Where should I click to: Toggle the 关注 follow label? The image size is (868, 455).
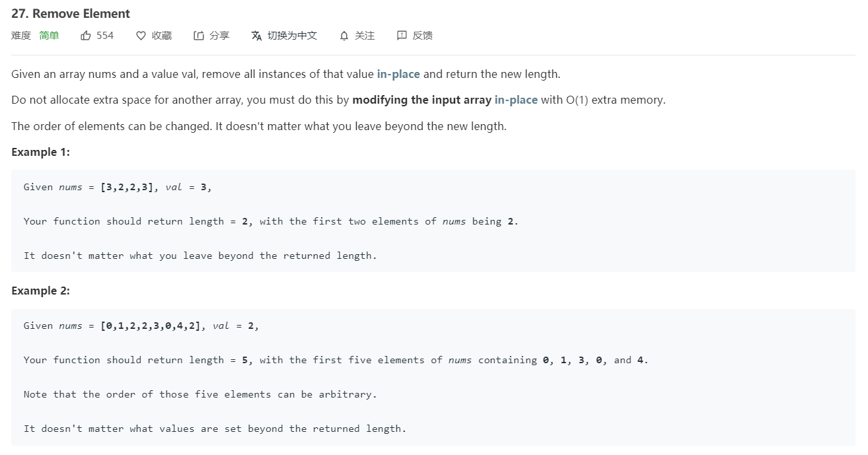(x=365, y=36)
